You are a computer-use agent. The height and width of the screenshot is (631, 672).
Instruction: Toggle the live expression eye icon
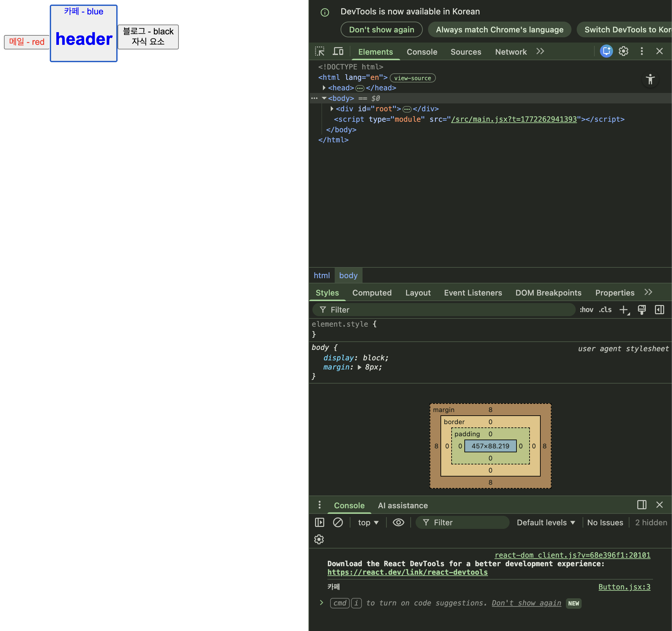(398, 522)
